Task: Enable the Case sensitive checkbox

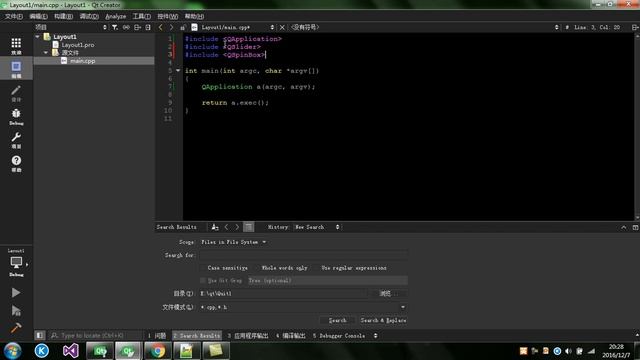Action: click(203, 268)
